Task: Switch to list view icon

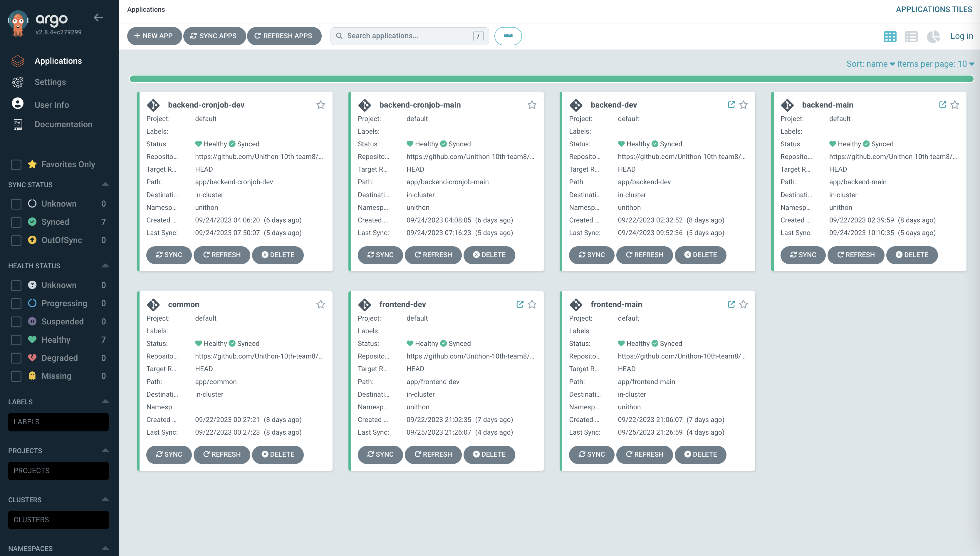Action: click(x=911, y=36)
